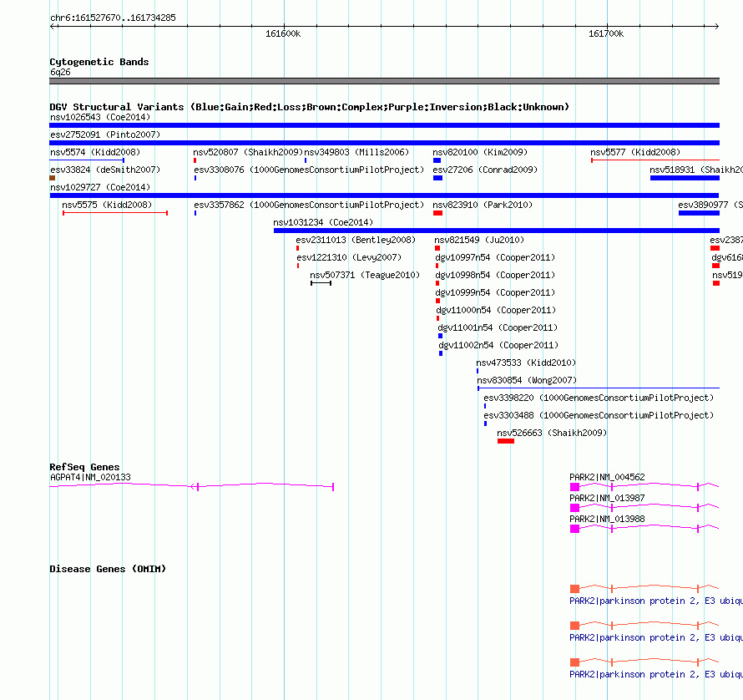
Task: Click the third OMIM PARK2 parkinson protein link
Action: coord(656,674)
